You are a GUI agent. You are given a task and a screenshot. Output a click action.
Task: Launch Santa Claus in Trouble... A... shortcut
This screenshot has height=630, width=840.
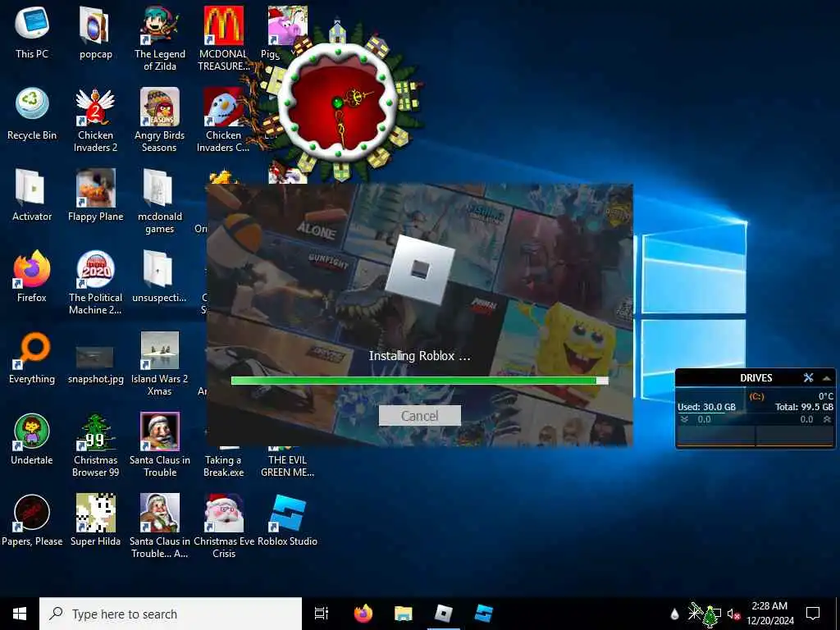coord(160,525)
